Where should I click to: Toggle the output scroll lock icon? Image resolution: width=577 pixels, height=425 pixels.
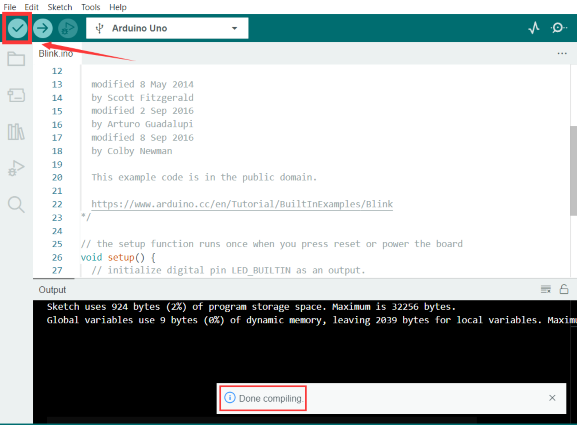[x=564, y=289]
